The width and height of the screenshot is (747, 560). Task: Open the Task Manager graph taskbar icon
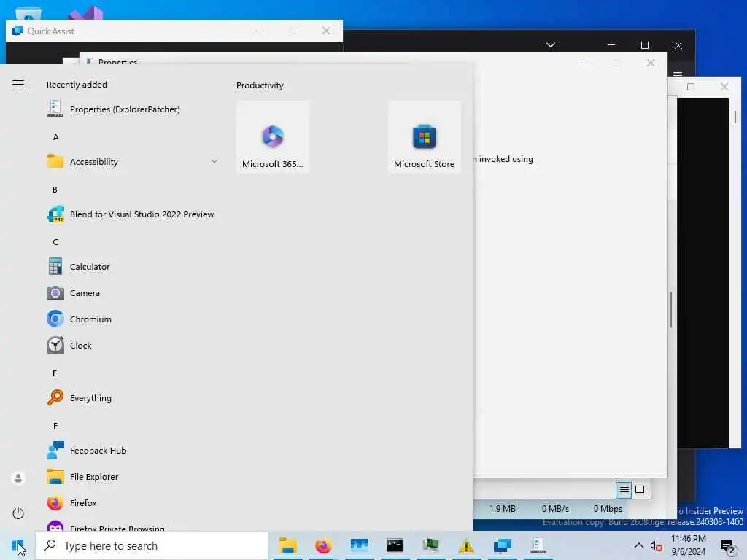click(359, 545)
